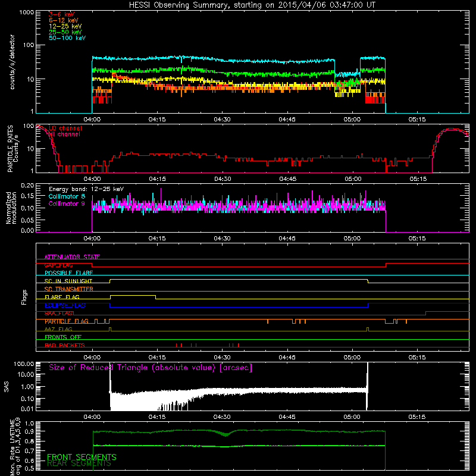
Task: Click the counts/s/detector axis label
Action: tap(12, 62)
